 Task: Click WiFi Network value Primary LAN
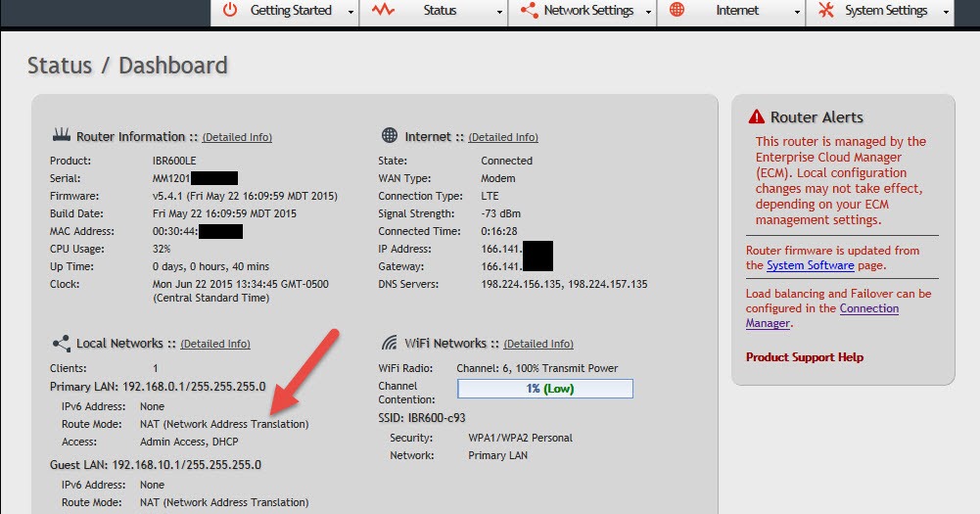497,455
